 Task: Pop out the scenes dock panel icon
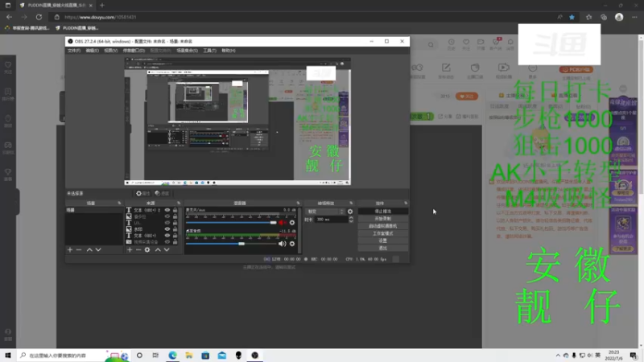[x=119, y=204]
